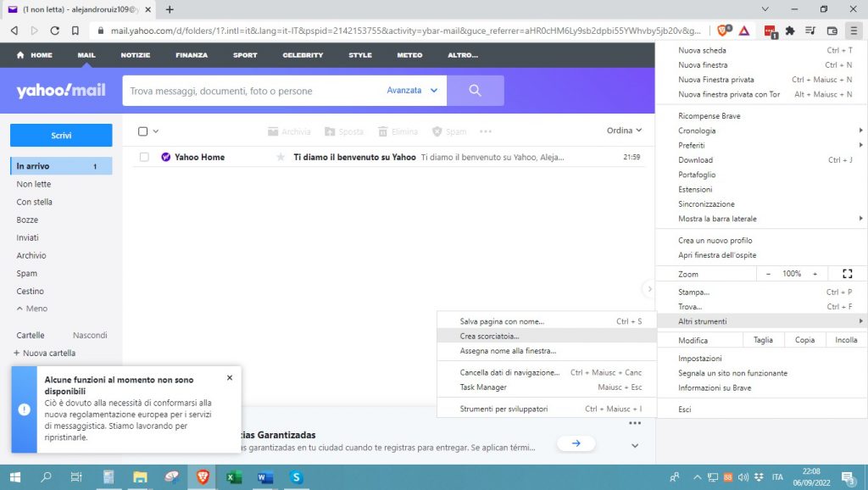Image resolution: width=868 pixels, height=490 pixels.
Task: Click the magnifier search button in Yahoo Mail
Action: coord(475,91)
